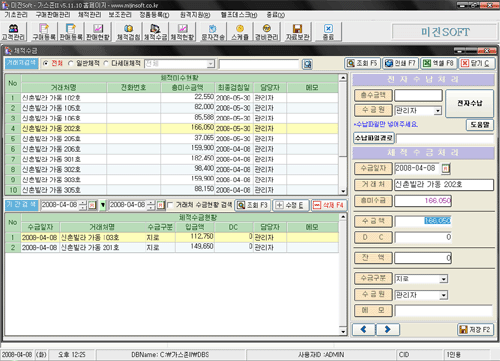Open the 수금구분 dropdown showing 지로
Image resolution: width=500 pixels, height=361 pixels.
pyautogui.click(x=443, y=279)
